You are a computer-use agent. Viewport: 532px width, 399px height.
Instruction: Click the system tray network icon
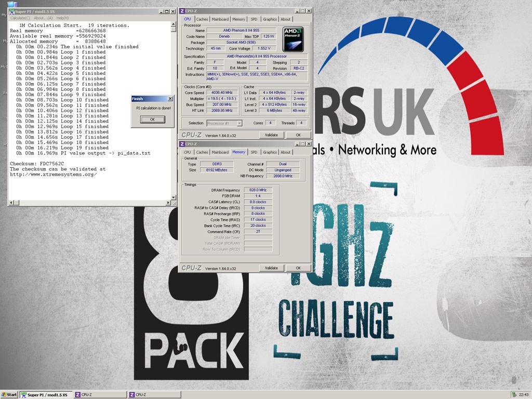tap(514, 395)
